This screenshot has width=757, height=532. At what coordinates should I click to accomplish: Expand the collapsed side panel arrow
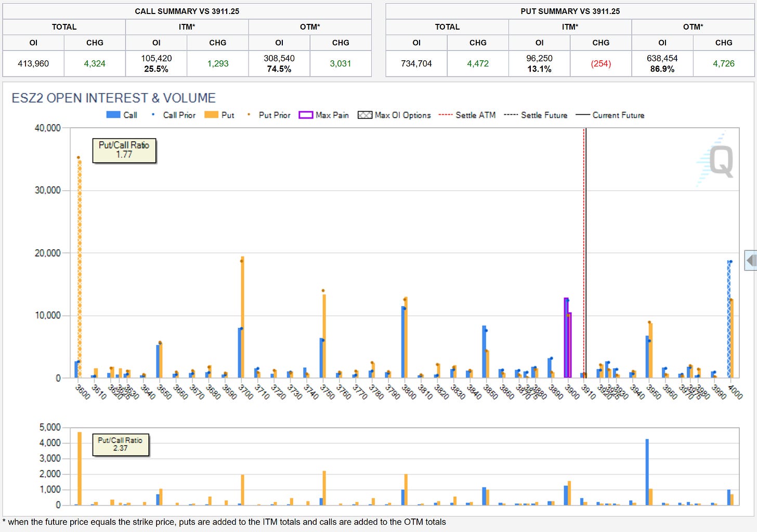[x=751, y=260]
